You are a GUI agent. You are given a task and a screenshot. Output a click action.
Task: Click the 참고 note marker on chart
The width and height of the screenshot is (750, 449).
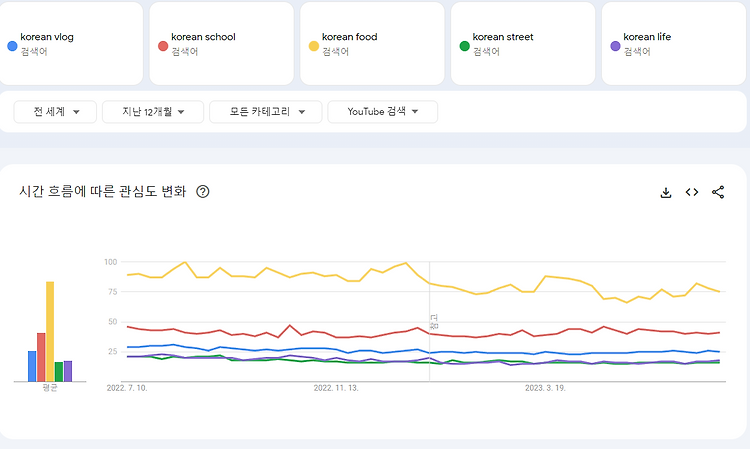point(434,322)
